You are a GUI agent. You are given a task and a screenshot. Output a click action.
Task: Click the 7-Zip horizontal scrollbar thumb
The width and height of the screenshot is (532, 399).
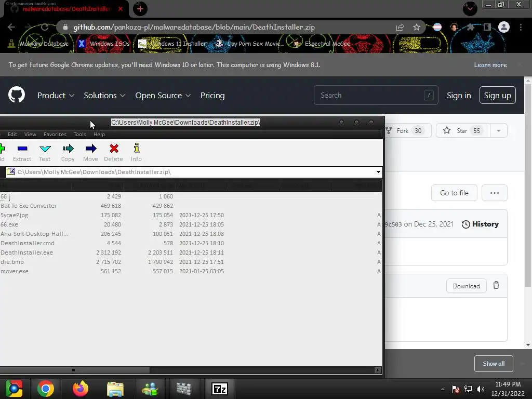[x=74, y=370]
